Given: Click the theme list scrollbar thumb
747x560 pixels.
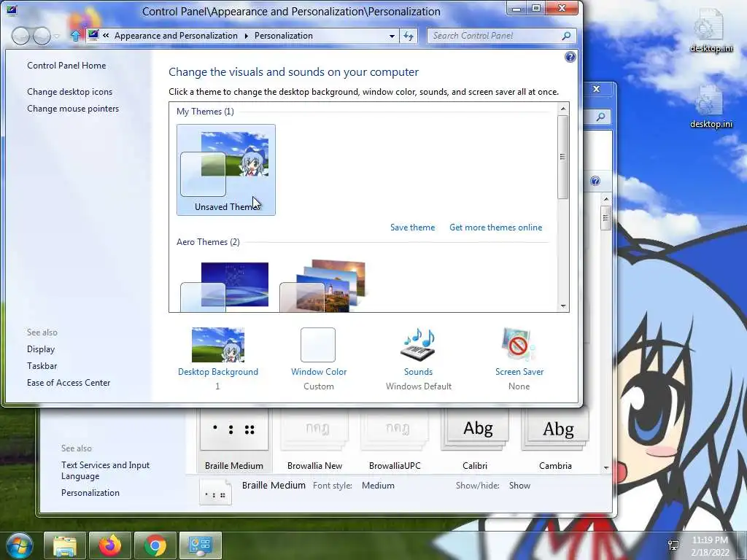Looking at the screenshot, I should [562, 157].
